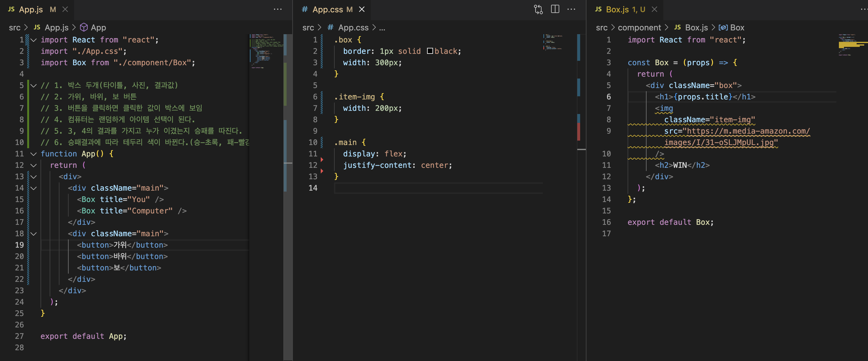Click 'import "./App.css";' line
This screenshot has width=868, height=361.
coord(84,51)
